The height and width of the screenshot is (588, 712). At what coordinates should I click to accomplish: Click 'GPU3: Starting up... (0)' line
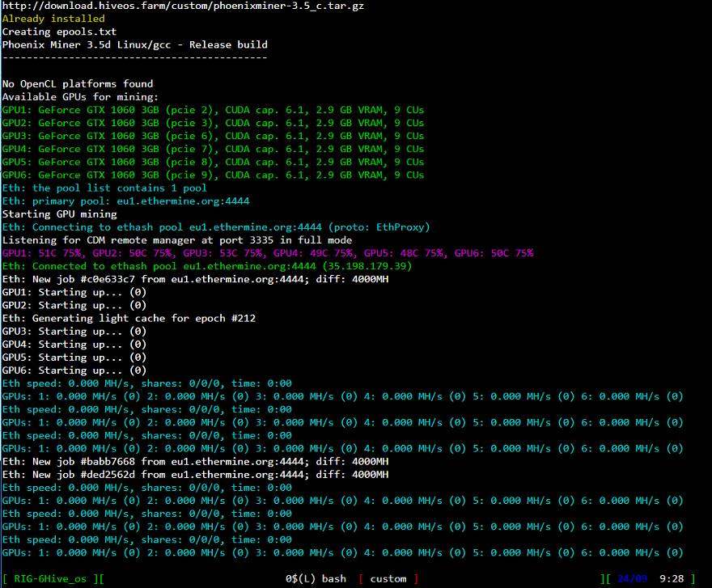[74, 332]
